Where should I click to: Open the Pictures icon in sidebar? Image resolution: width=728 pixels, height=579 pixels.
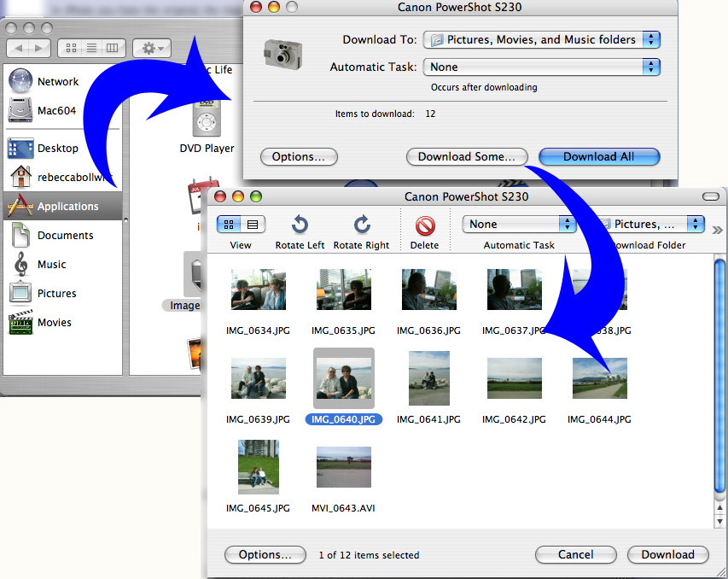[x=20, y=293]
